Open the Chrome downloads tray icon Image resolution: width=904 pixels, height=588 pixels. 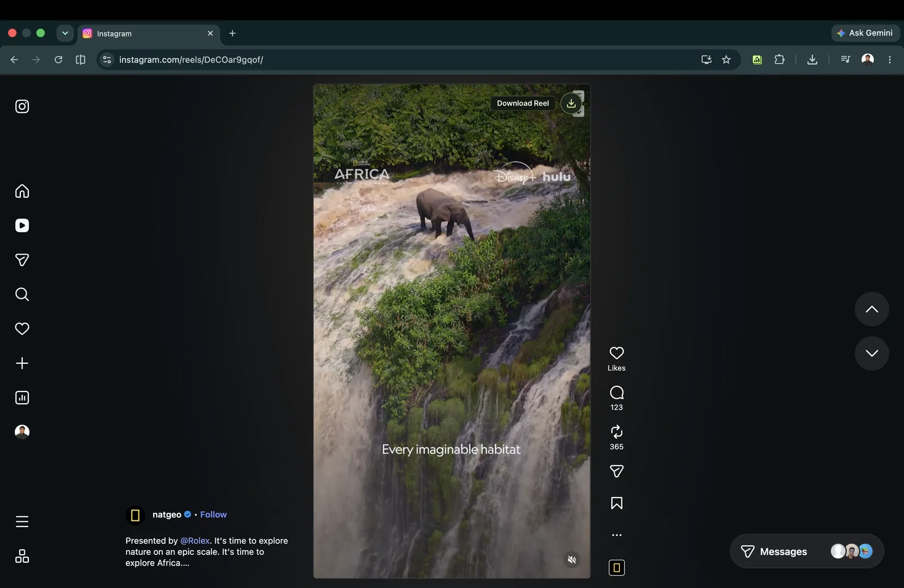pos(812,59)
